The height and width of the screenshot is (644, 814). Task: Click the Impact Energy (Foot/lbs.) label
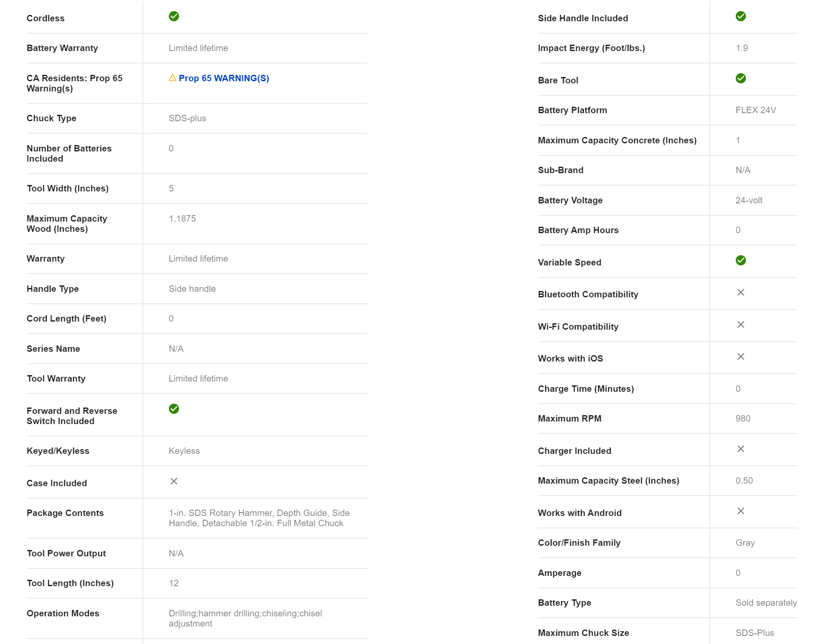(591, 48)
